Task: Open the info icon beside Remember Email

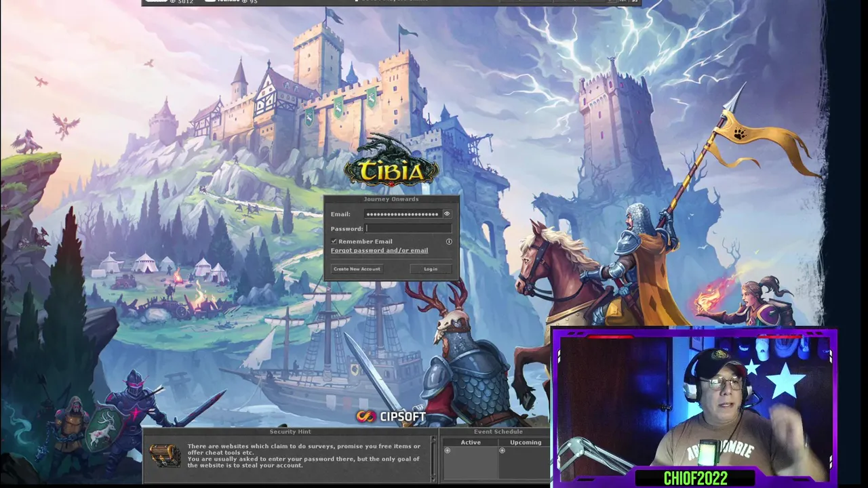Action: 449,241
